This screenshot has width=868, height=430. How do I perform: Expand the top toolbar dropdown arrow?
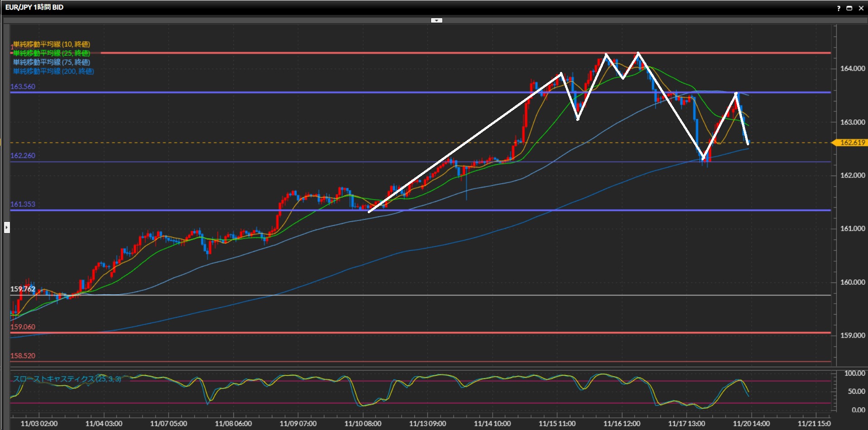pyautogui.click(x=436, y=20)
